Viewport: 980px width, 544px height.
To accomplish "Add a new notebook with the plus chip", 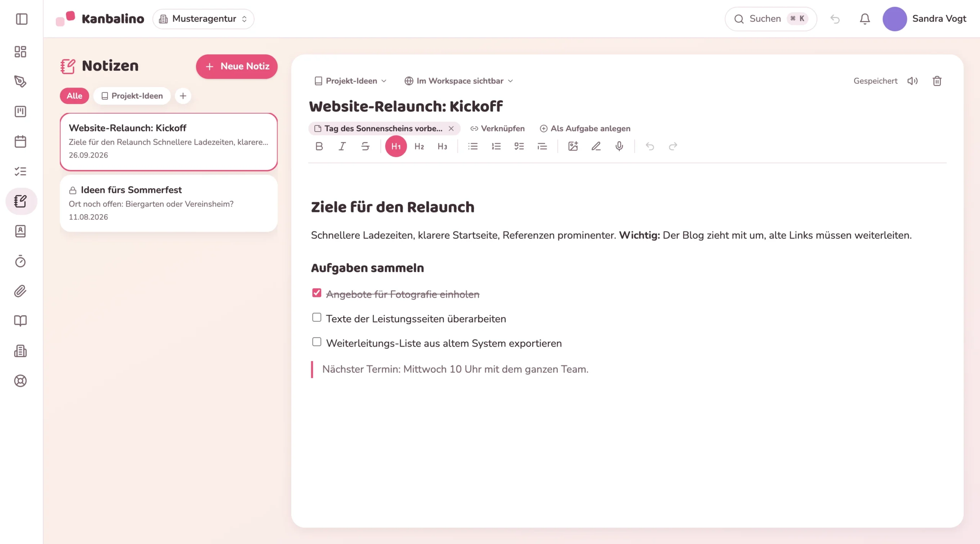I will (x=183, y=96).
